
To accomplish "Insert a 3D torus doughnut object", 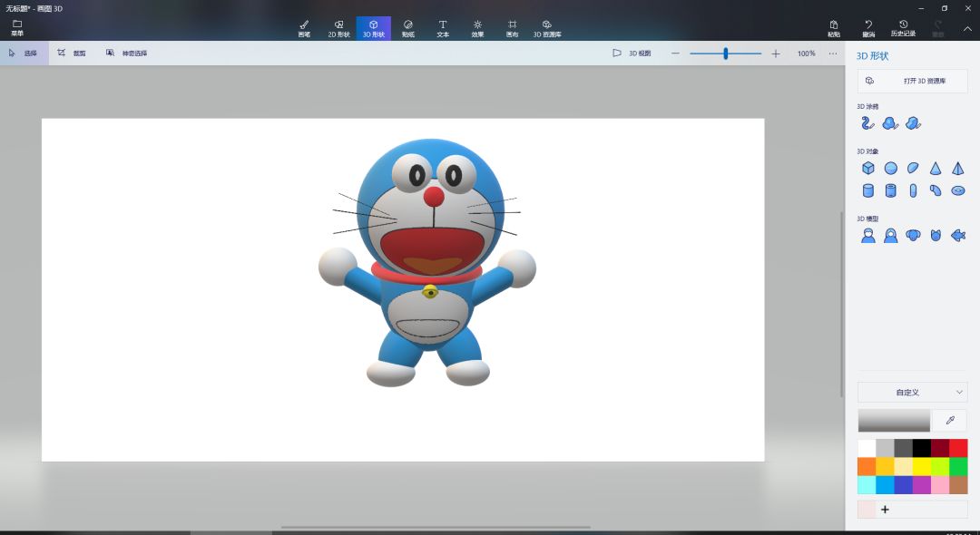I will 958,190.
